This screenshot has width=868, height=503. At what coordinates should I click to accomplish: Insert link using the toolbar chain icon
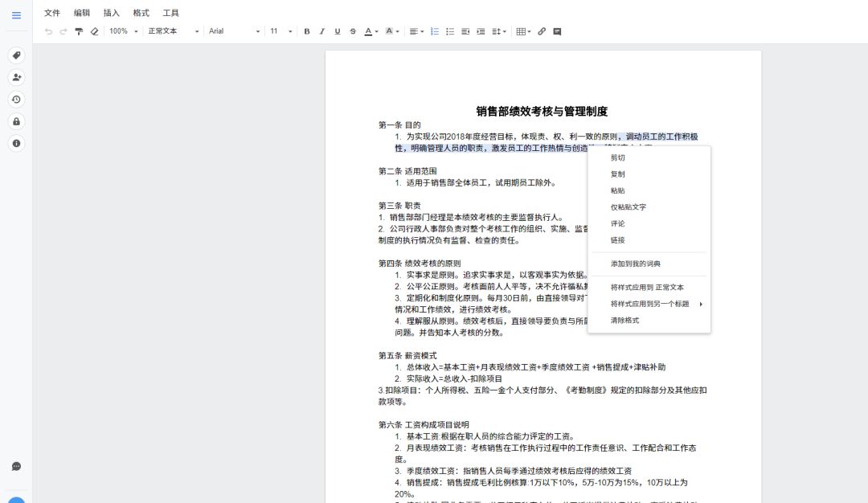[542, 31]
